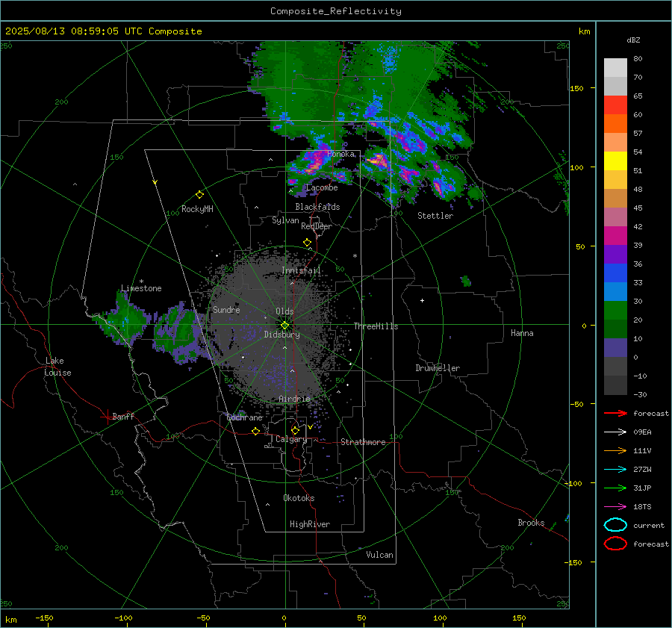
Task: Click the 36 dBZ blue color swatch
Action: pos(615,273)
